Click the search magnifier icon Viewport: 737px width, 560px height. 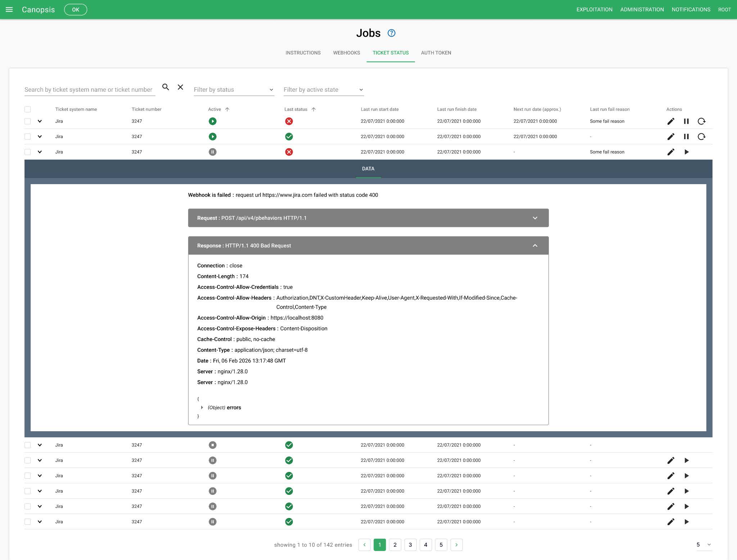click(x=166, y=87)
